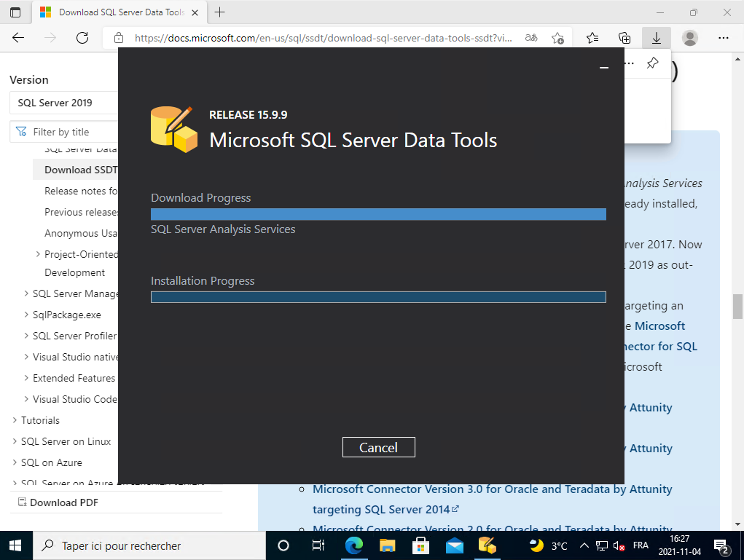Open Microsoft Store from taskbar
The image size is (744, 560).
[x=420, y=545]
